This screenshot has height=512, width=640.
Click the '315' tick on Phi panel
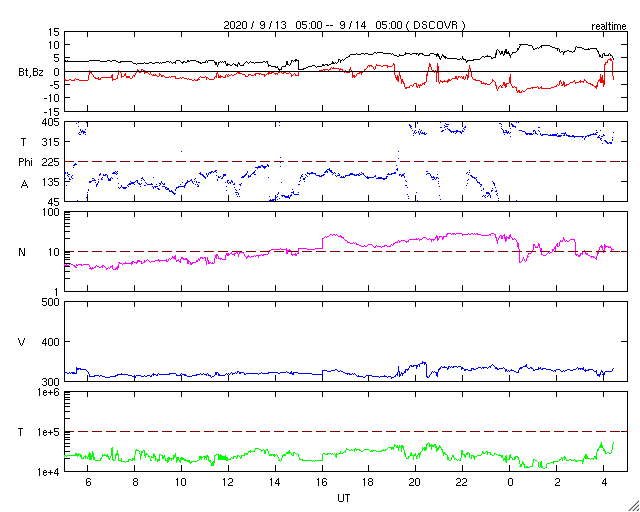pyautogui.click(x=51, y=142)
